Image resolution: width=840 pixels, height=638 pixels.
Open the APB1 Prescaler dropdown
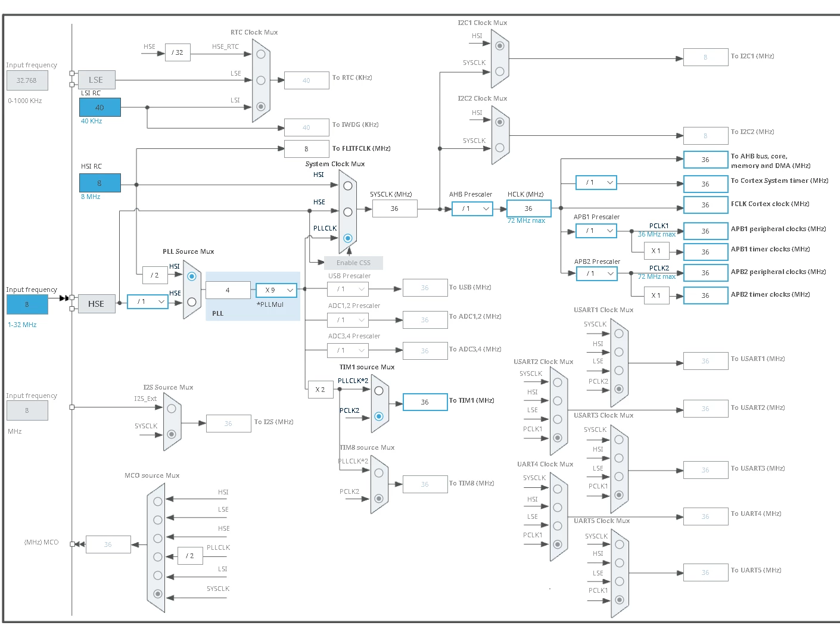[596, 231]
